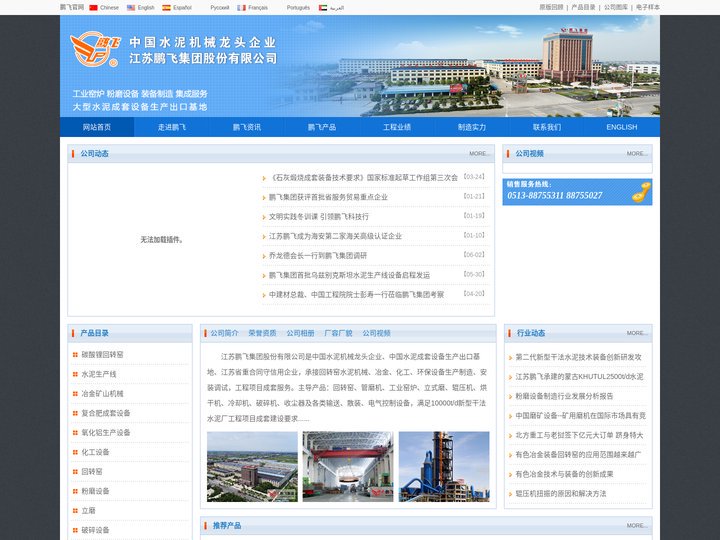
Task: Open 鹏飞产品 navigation item
Action: point(322,127)
